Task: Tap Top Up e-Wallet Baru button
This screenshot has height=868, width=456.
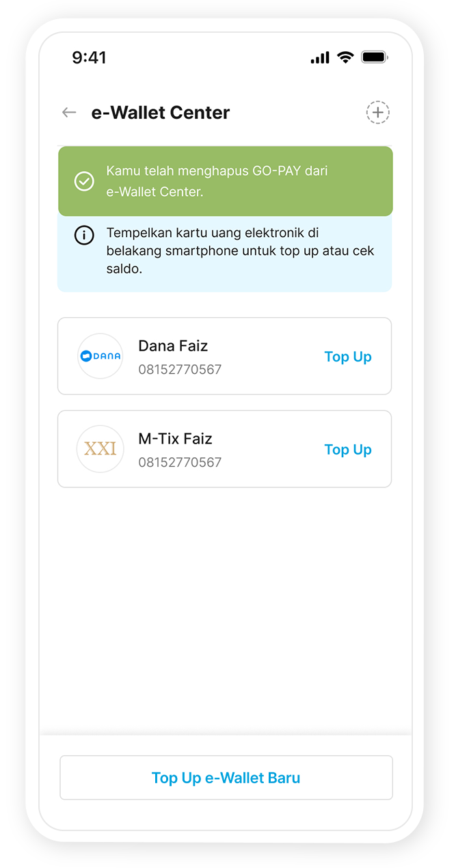Action: 226,778
